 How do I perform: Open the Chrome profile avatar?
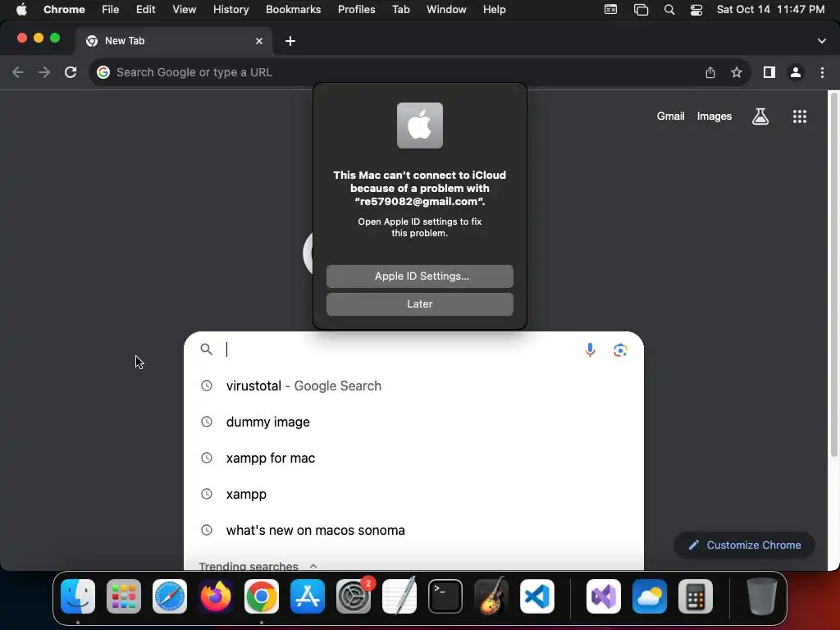(x=796, y=72)
